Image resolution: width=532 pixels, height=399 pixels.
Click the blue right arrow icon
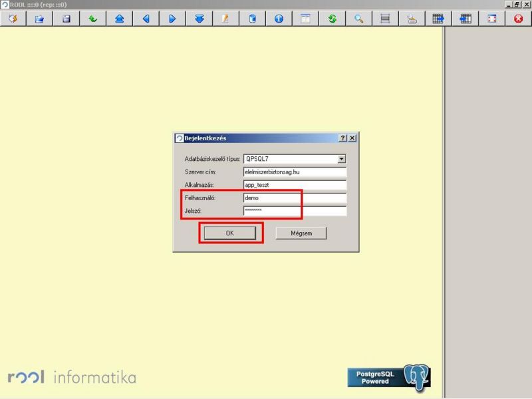tap(172, 19)
